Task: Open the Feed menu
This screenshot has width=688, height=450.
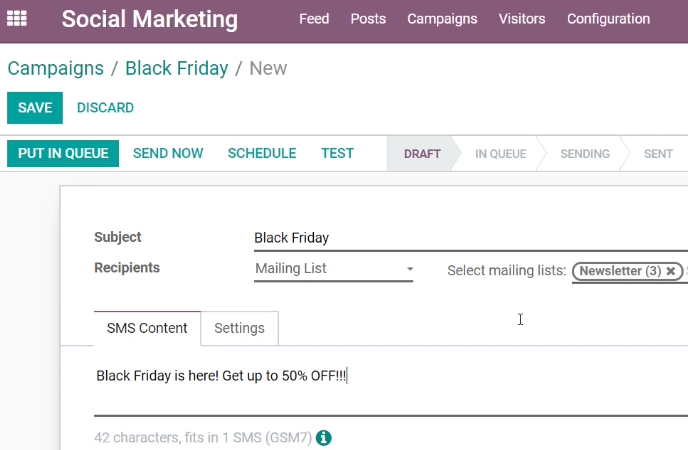Action: click(314, 19)
